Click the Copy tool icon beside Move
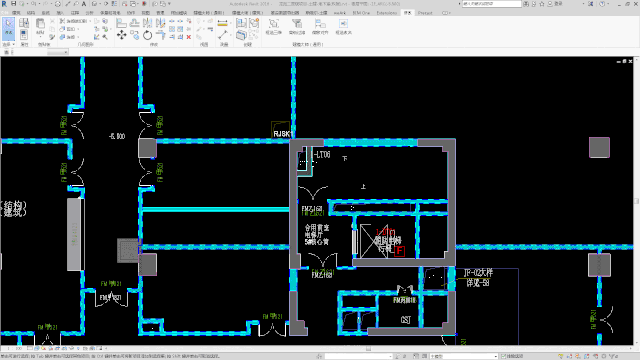The image size is (640, 360). (x=134, y=35)
